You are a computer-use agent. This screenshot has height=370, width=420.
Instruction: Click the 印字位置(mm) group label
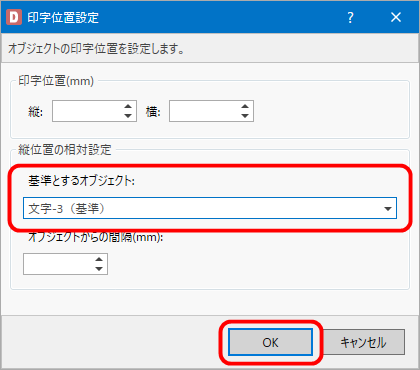coord(56,81)
